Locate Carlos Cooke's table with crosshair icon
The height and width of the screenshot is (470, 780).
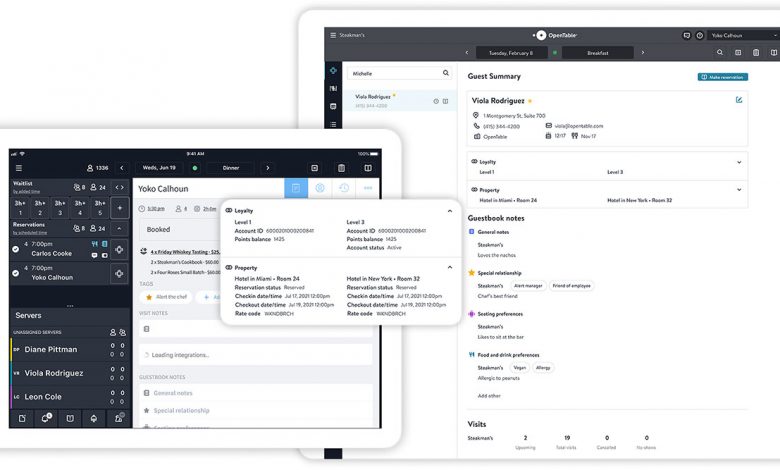[119, 250]
